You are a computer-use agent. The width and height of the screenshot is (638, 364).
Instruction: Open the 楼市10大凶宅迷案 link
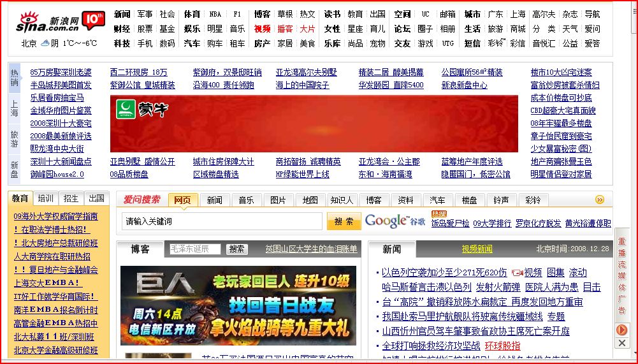561,72
